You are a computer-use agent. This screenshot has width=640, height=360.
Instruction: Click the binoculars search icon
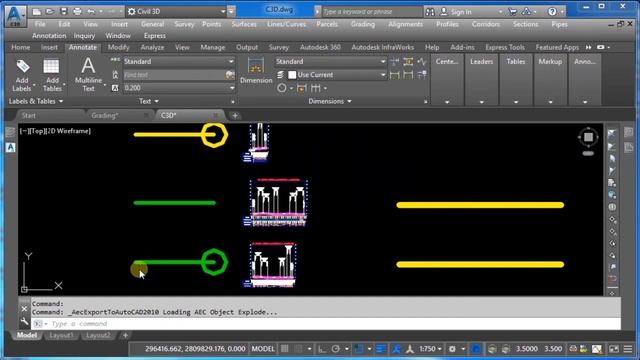430,12
